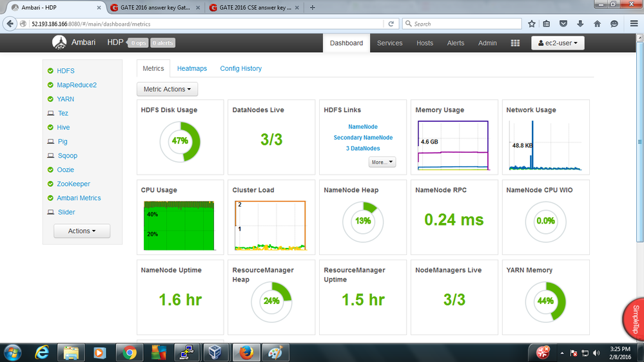The width and height of the screenshot is (644, 362).
Task: Click the 0 alerts badge
Action: pos(163,43)
